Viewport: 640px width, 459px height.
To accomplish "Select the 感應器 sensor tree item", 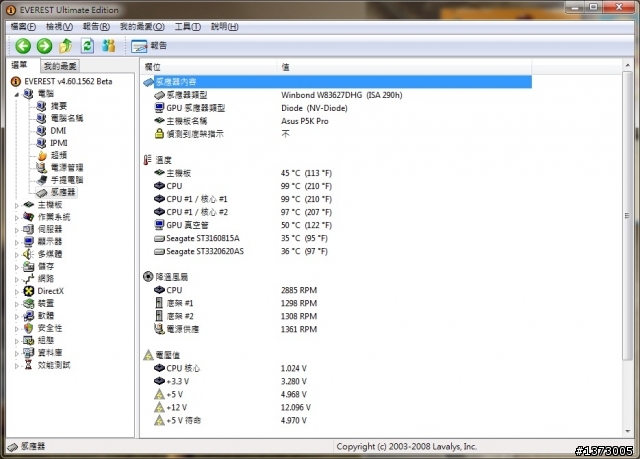I will pyautogui.click(x=63, y=192).
